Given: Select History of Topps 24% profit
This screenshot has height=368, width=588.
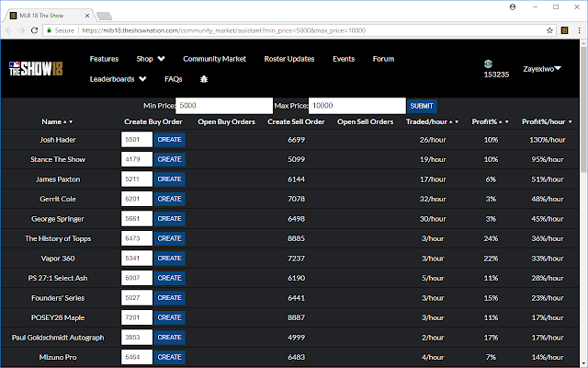Looking at the screenshot, I should tap(491, 238).
